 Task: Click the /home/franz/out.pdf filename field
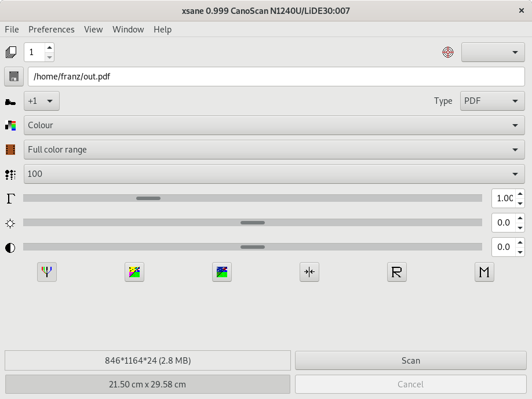point(276,77)
